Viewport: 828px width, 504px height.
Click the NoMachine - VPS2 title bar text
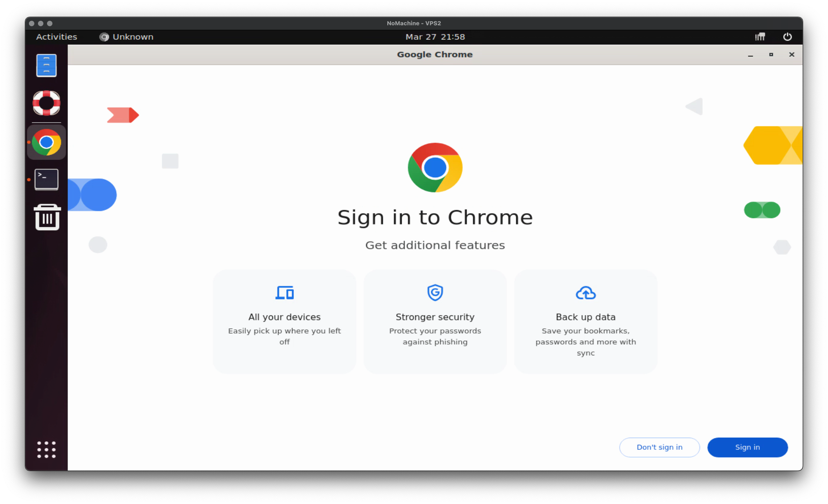coord(414,23)
